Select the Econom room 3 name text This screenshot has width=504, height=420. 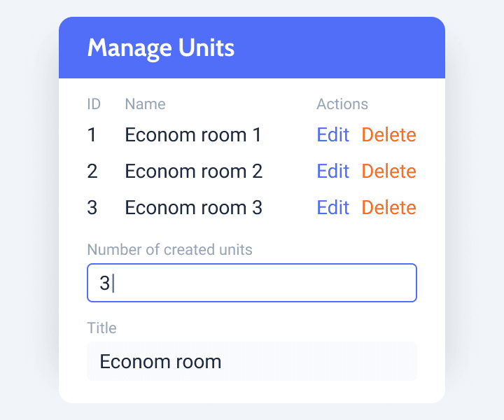pos(193,208)
